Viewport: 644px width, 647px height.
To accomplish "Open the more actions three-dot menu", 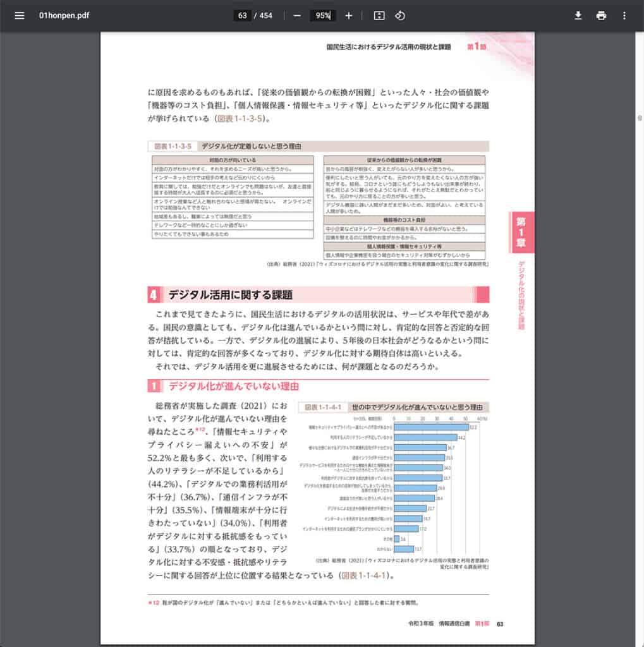I will coord(624,16).
